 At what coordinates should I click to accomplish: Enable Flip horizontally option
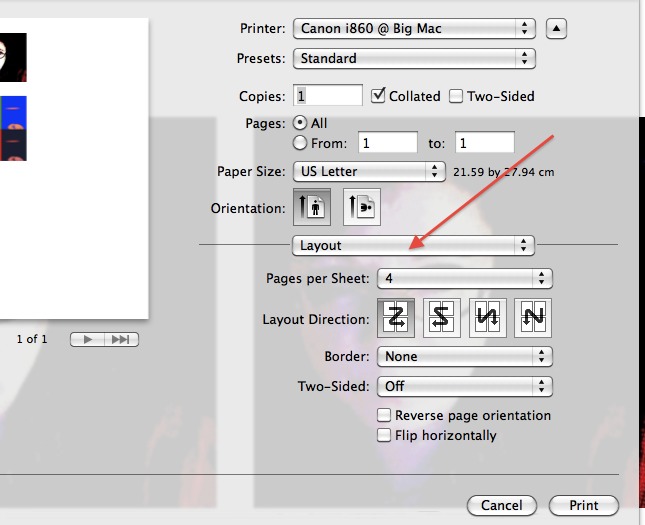point(384,435)
